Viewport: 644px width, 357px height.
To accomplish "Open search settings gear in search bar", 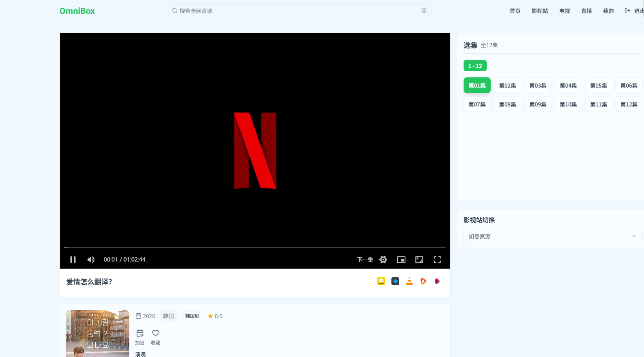I will [424, 11].
